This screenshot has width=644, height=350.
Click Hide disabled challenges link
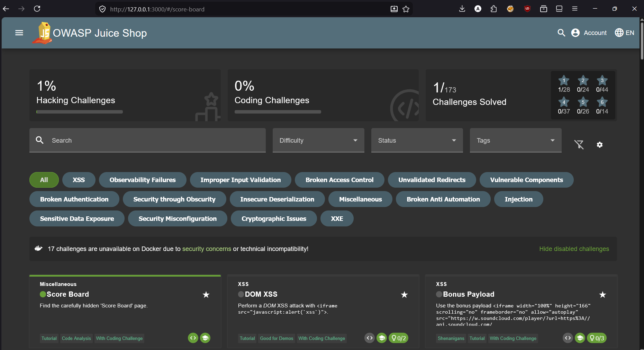[574, 249]
